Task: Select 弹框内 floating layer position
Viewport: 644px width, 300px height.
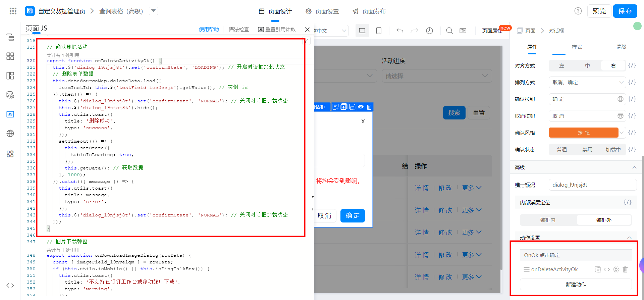Action: pyautogui.click(x=548, y=220)
